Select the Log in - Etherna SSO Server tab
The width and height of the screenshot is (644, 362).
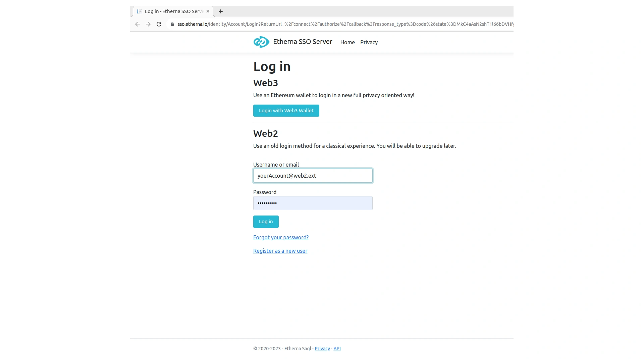(x=173, y=11)
